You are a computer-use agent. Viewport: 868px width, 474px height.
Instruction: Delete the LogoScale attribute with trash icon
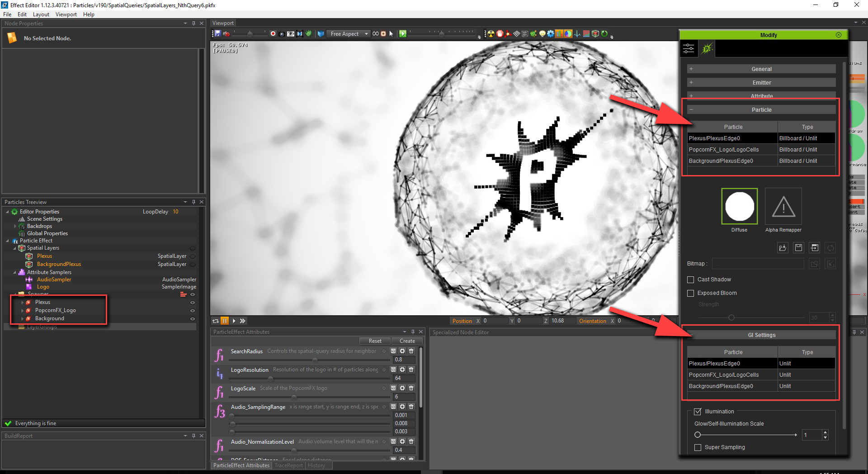pos(411,388)
